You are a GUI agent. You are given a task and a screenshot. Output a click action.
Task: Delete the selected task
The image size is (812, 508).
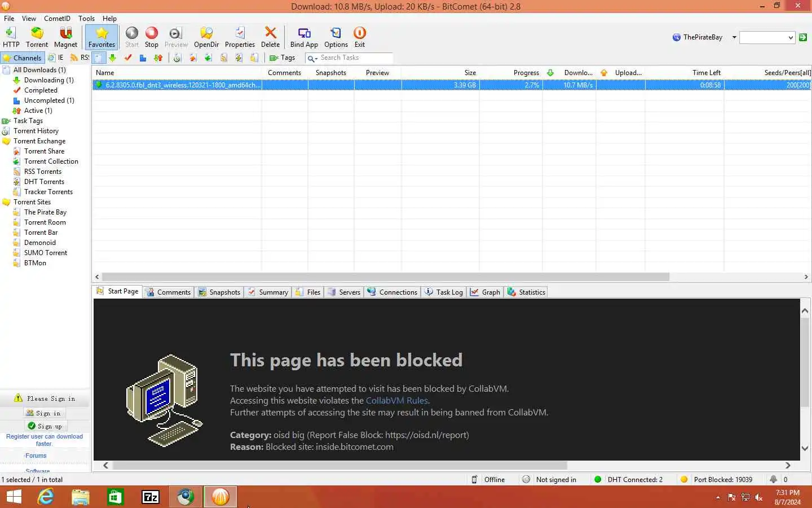click(x=270, y=37)
